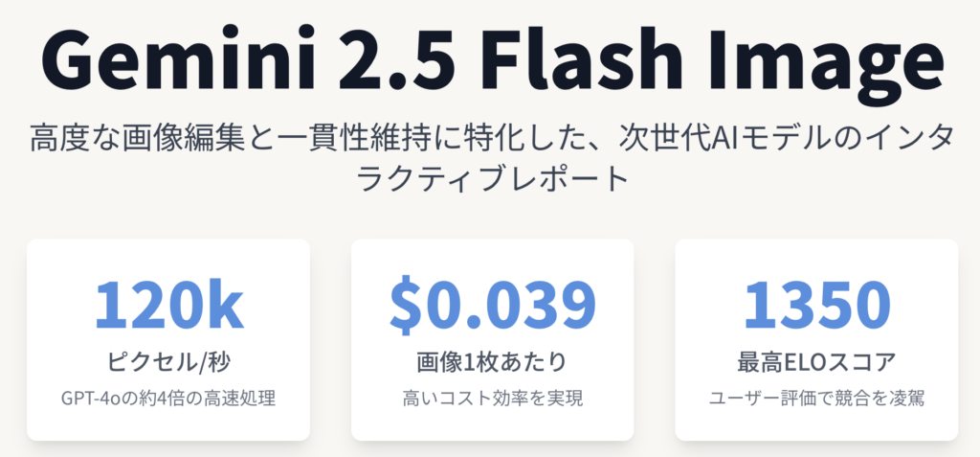The width and height of the screenshot is (980, 457).
Task: Click the ユーザー評価で競合を凌駕 description
Action: (x=816, y=397)
